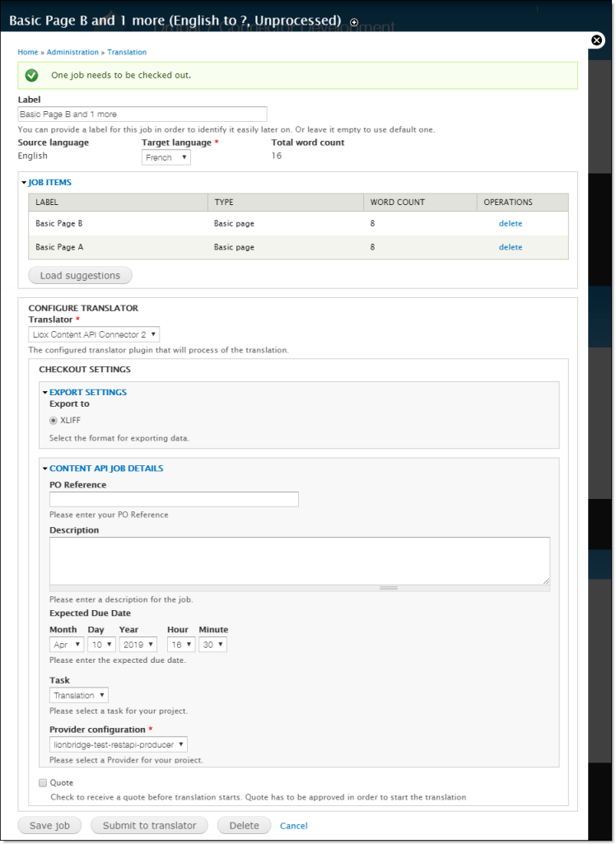616x844 pixels.
Task: Go to Administration in the breadcrumb
Action: point(72,52)
